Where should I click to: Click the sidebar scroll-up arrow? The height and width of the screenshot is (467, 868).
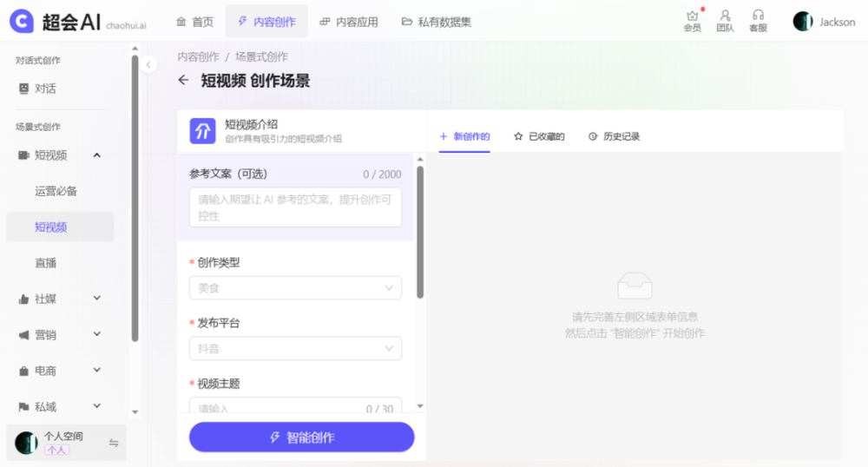(135, 49)
